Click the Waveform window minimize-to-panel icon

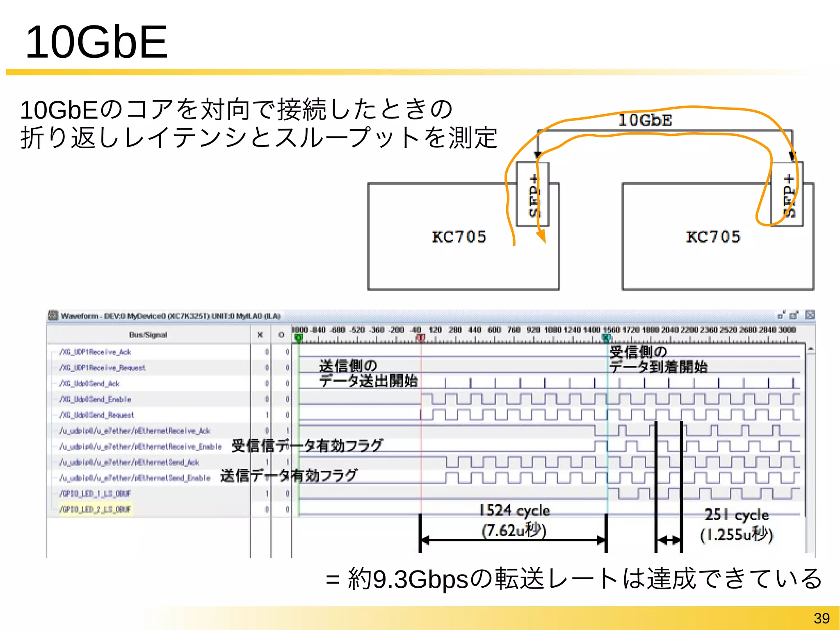pyautogui.click(x=781, y=315)
